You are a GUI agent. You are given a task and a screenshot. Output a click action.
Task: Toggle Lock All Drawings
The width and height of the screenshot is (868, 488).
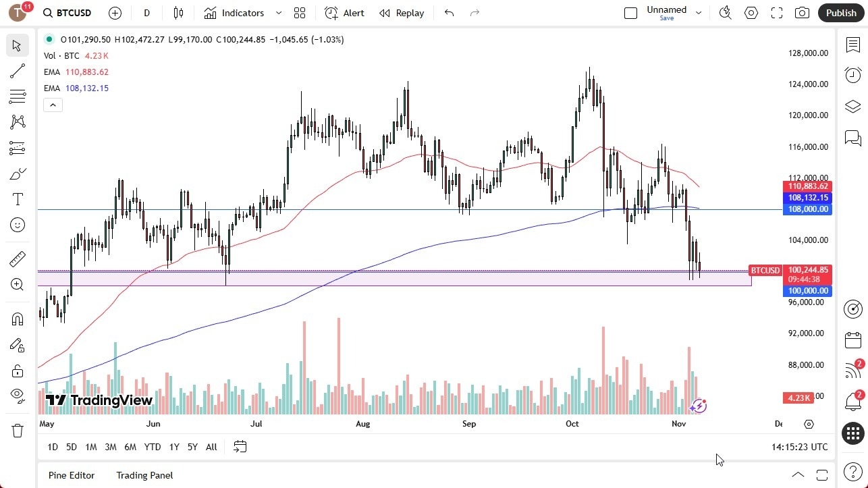pos(18,370)
